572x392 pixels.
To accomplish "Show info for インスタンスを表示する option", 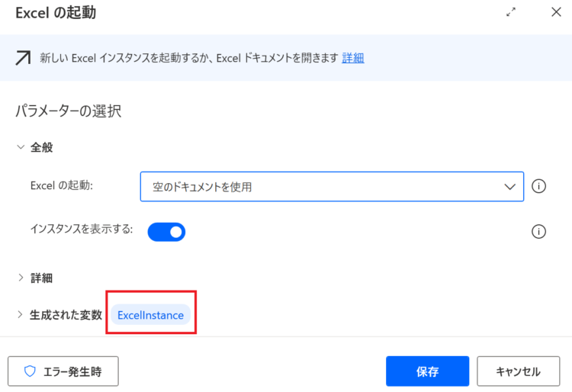I will click(538, 232).
